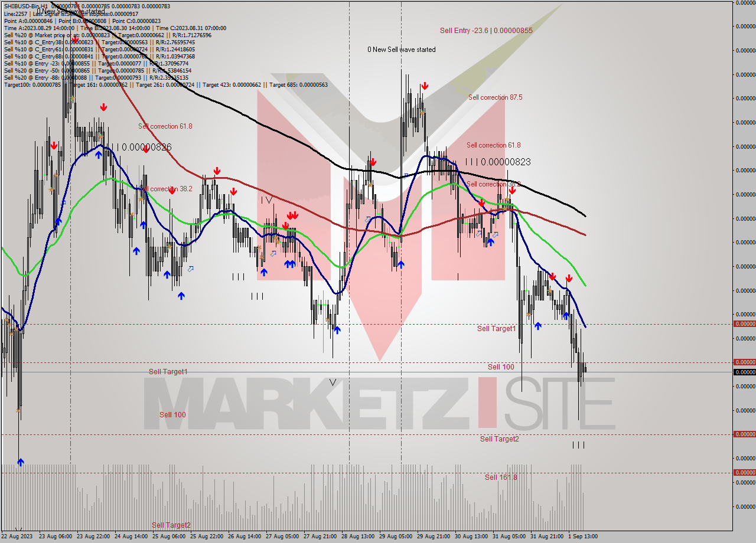756x543 pixels.
Task: Select the Line:2257 info row
Action: [x=71, y=14]
